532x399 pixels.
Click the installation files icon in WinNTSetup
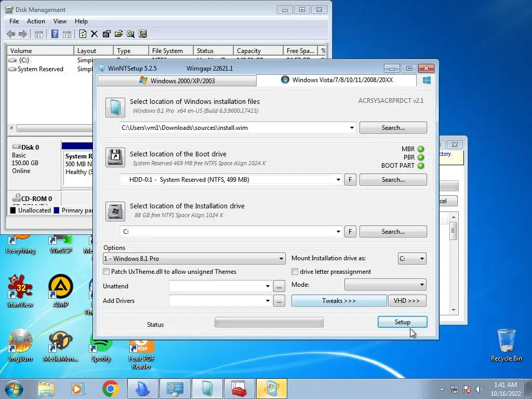click(x=115, y=108)
